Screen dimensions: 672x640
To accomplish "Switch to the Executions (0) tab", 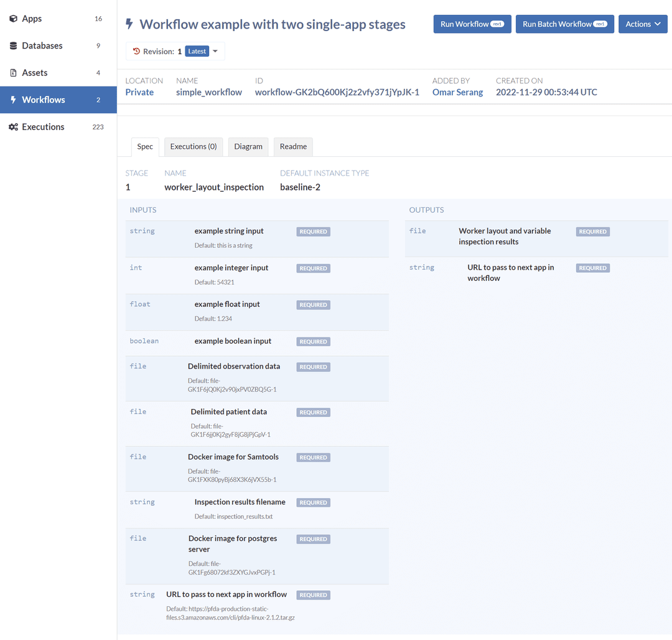I will click(194, 146).
